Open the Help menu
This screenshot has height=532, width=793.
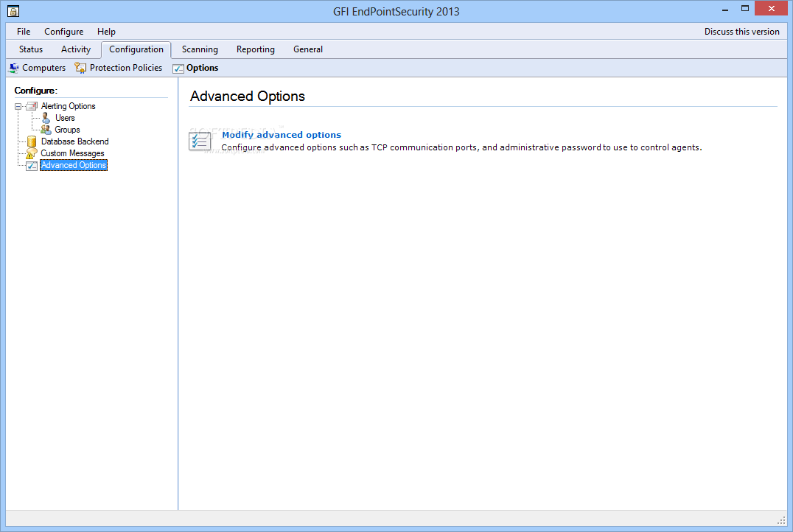[x=106, y=32]
